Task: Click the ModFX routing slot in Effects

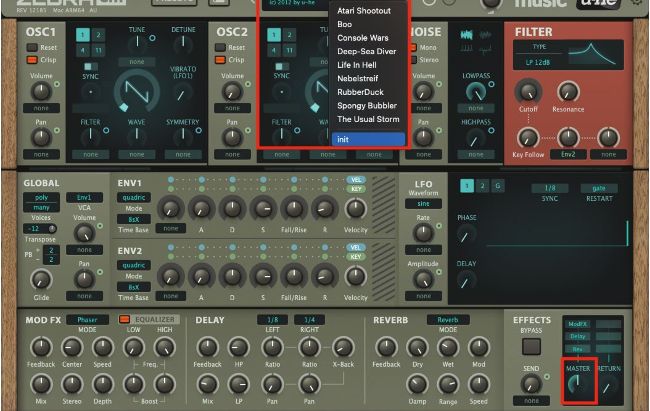Action: point(577,324)
